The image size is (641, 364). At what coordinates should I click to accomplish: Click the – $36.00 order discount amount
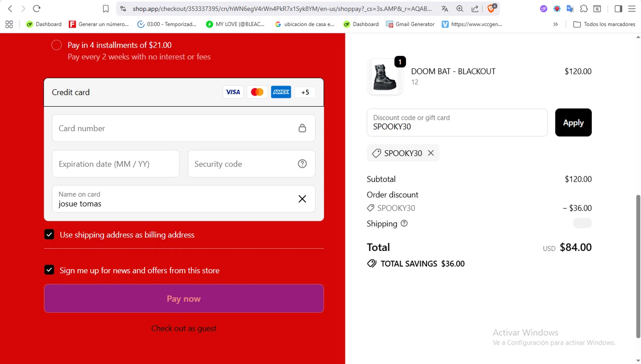click(x=577, y=208)
